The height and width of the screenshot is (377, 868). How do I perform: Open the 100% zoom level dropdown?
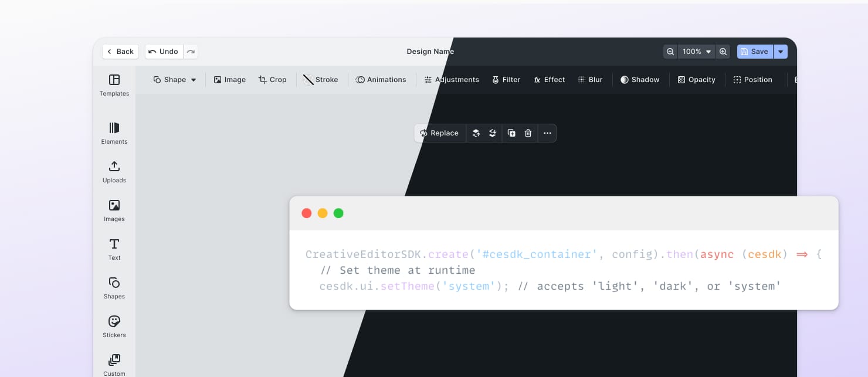(x=696, y=52)
